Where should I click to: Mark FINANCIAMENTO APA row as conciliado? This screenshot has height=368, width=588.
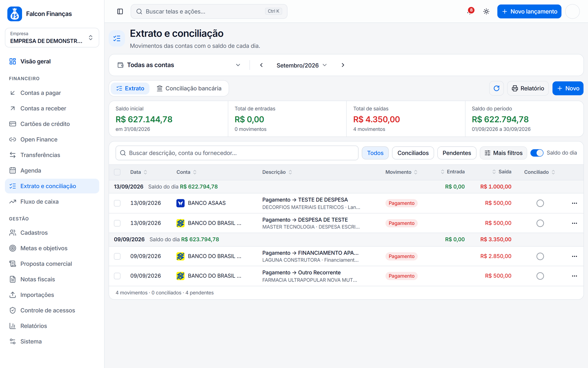(540, 256)
